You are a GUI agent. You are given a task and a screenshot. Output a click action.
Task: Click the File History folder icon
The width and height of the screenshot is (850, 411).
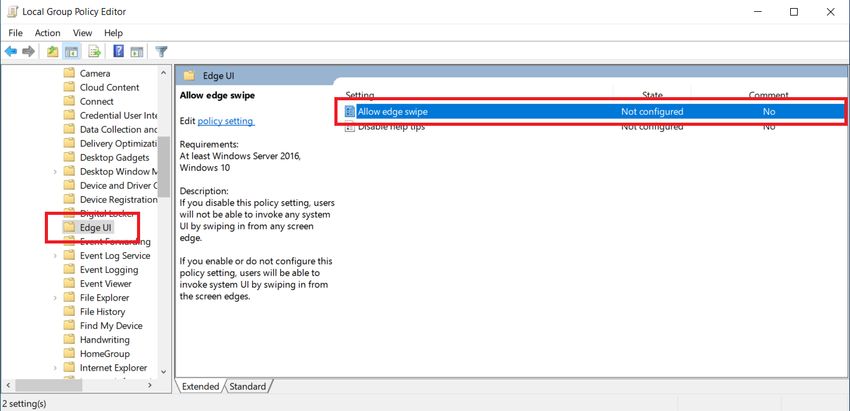(69, 312)
